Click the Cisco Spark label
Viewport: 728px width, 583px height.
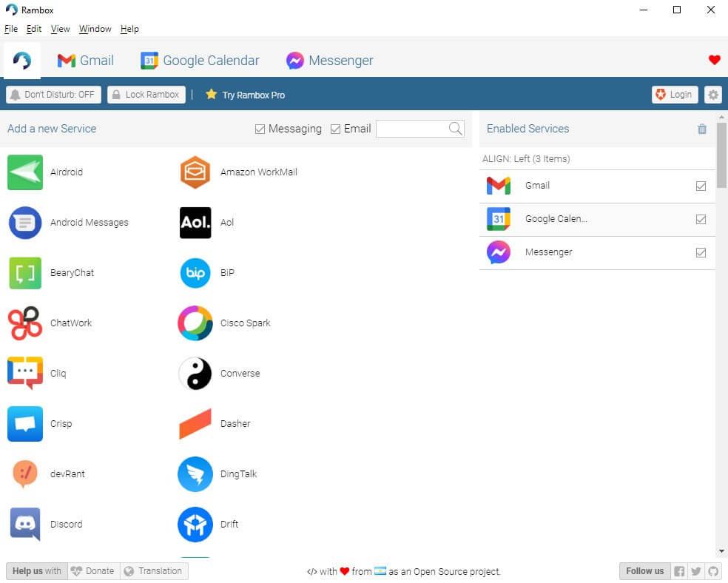[x=245, y=323]
